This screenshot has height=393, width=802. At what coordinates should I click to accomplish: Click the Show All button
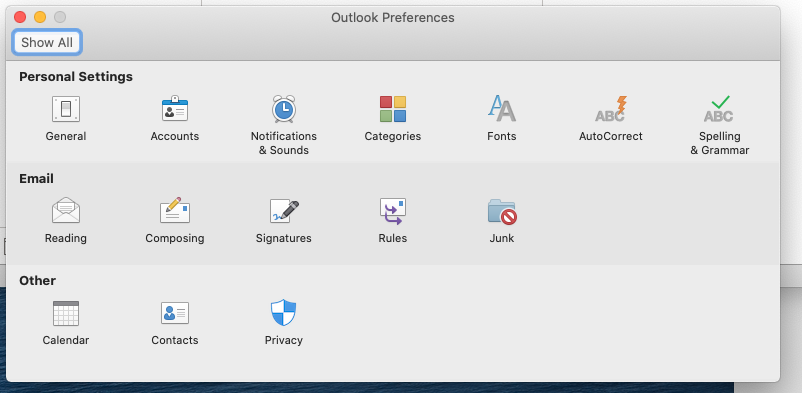(x=47, y=42)
